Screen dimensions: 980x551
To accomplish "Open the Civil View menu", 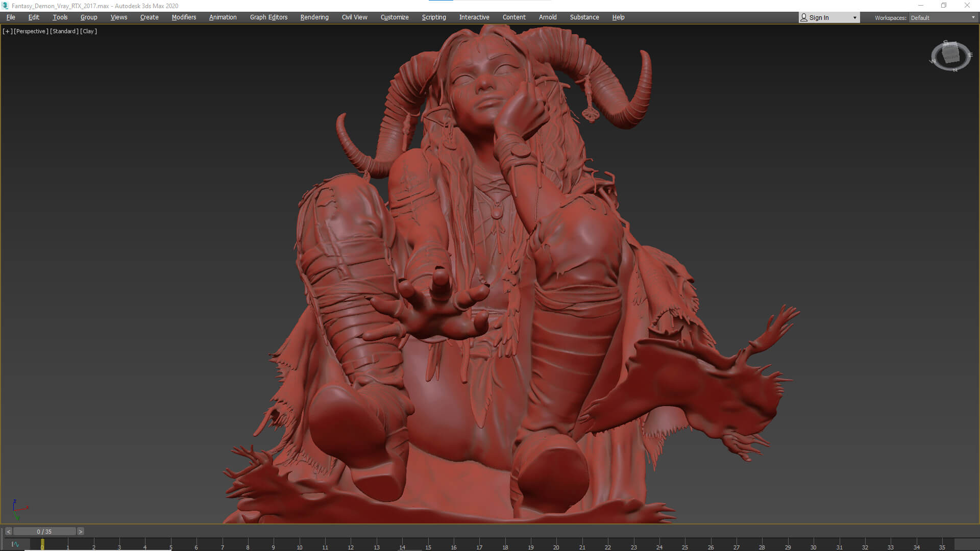I will (355, 17).
